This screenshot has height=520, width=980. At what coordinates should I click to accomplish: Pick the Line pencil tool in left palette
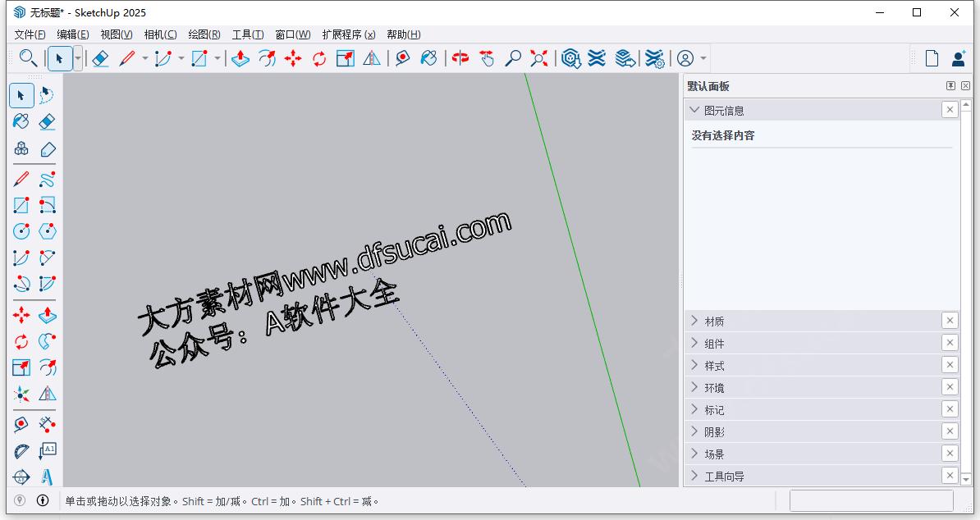(21, 180)
